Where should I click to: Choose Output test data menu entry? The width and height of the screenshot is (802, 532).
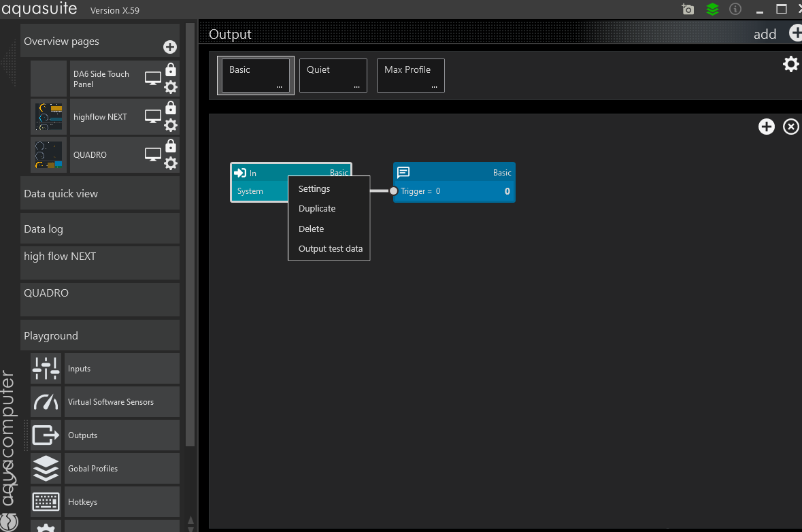(331, 249)
